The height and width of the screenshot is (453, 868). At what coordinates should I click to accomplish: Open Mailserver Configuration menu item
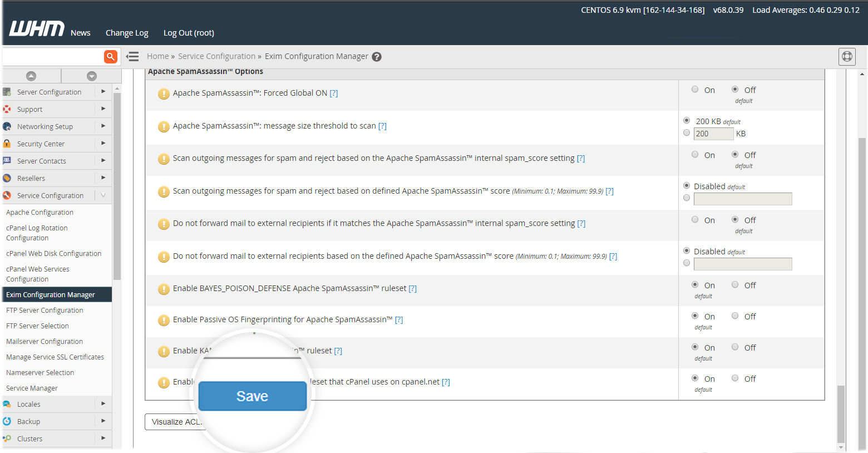45,342
